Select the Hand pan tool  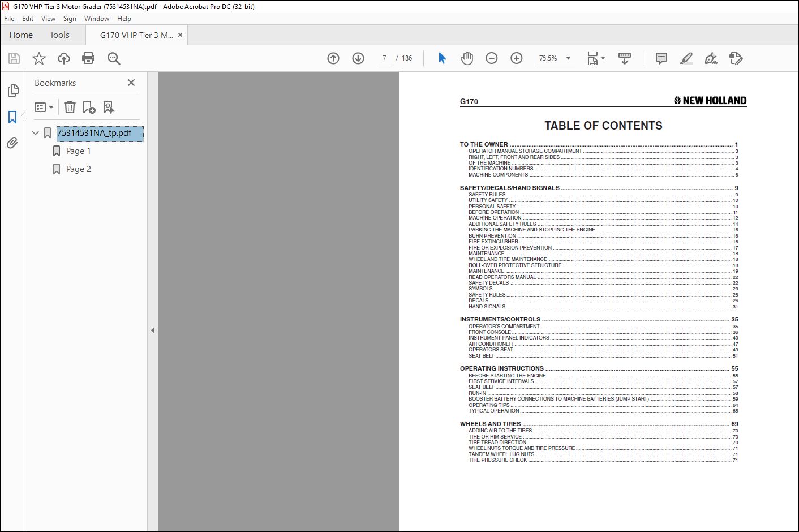tap(467, 58)
